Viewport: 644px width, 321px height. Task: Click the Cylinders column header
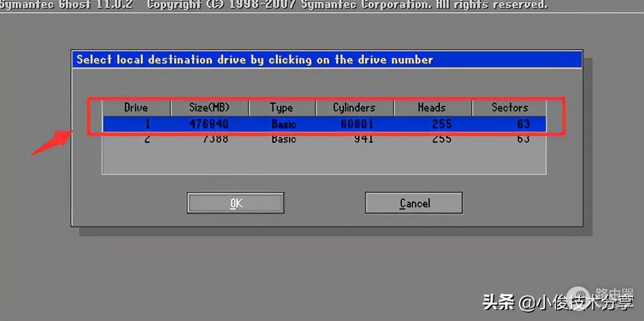pyautogui.click(x=354, y=108)
